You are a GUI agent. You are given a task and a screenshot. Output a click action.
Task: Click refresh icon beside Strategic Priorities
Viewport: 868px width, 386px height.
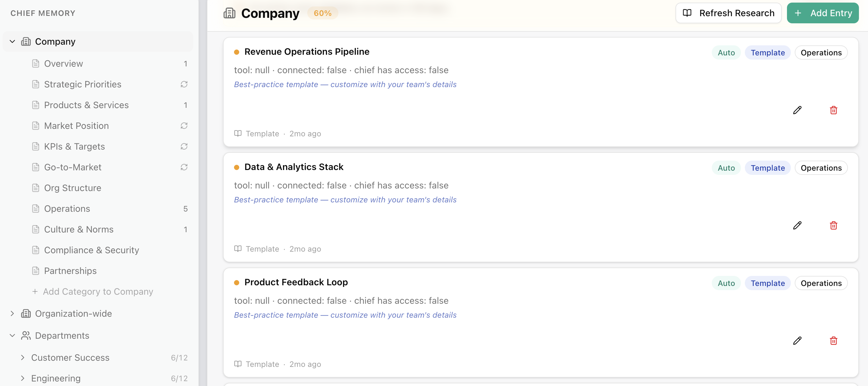[184, 84]
